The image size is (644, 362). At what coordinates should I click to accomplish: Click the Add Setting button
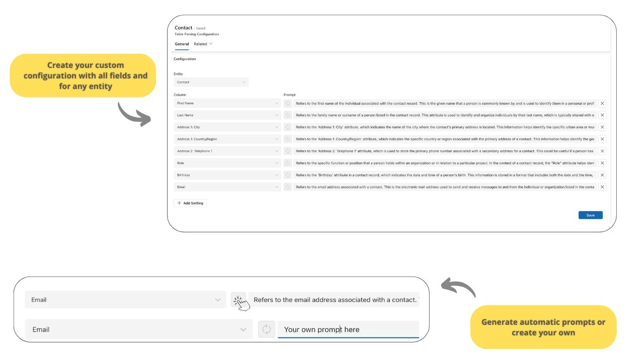click(x=190, y=203)
